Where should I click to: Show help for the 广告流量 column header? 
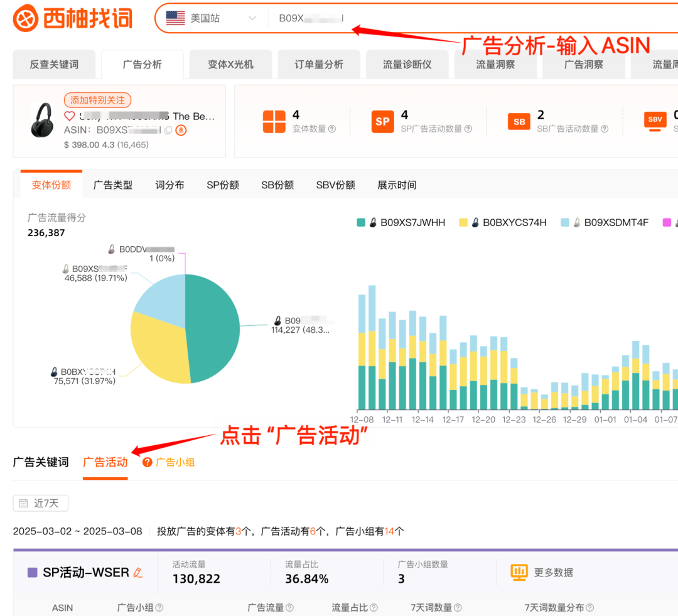[289, 608]
